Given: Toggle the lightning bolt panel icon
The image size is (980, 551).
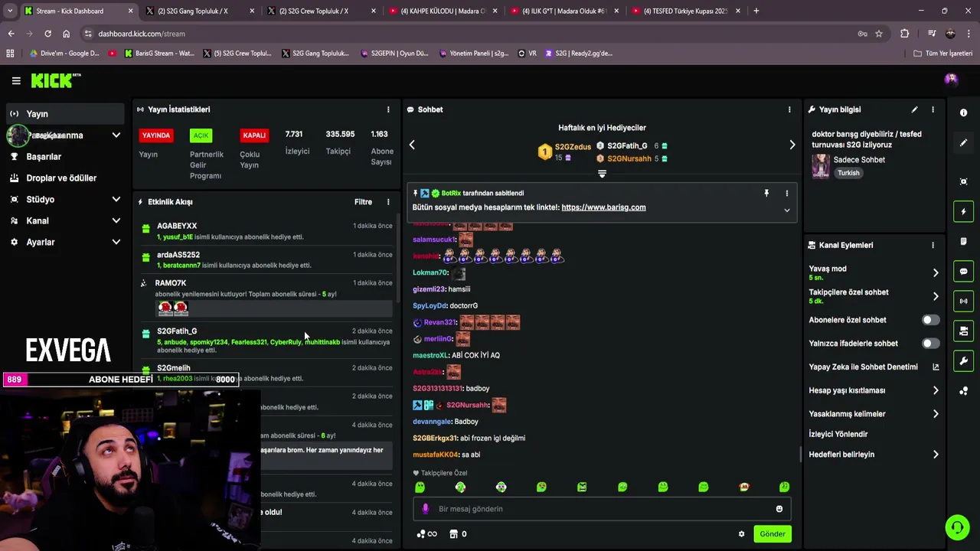Looking at the screenshot, I should click(x=963, y=211).
